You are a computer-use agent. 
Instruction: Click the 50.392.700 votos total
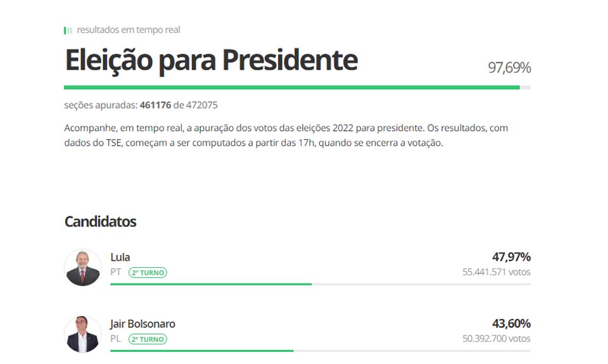pyautogui.click(x=497, y=339)
